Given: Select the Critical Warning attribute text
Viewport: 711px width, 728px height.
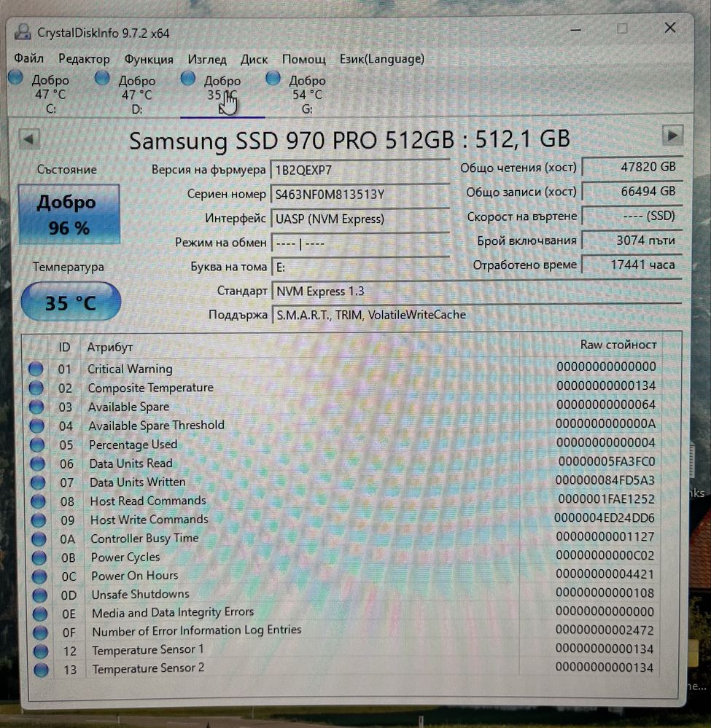Looking at the screenshot, I should (130, 369).
